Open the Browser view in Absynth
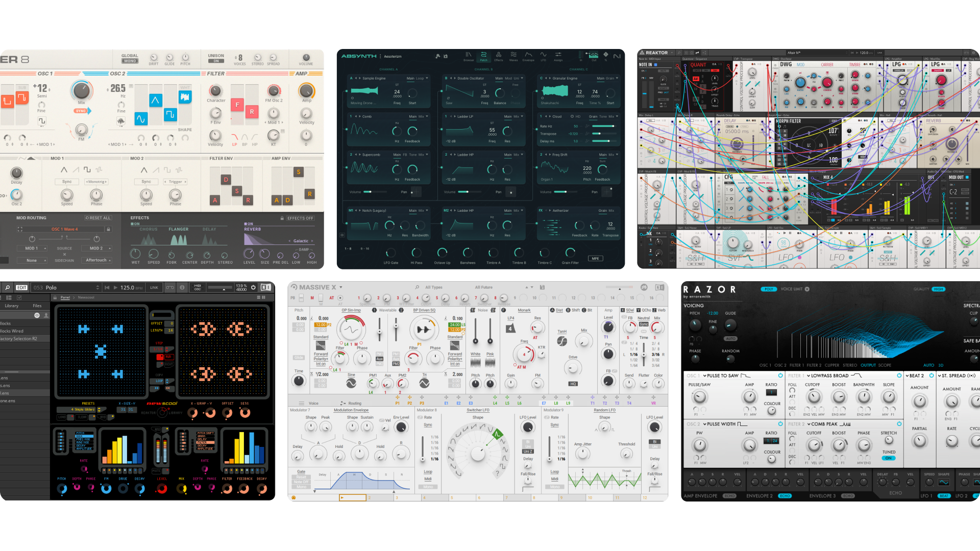The image size is (980, 551). point(468,56)
